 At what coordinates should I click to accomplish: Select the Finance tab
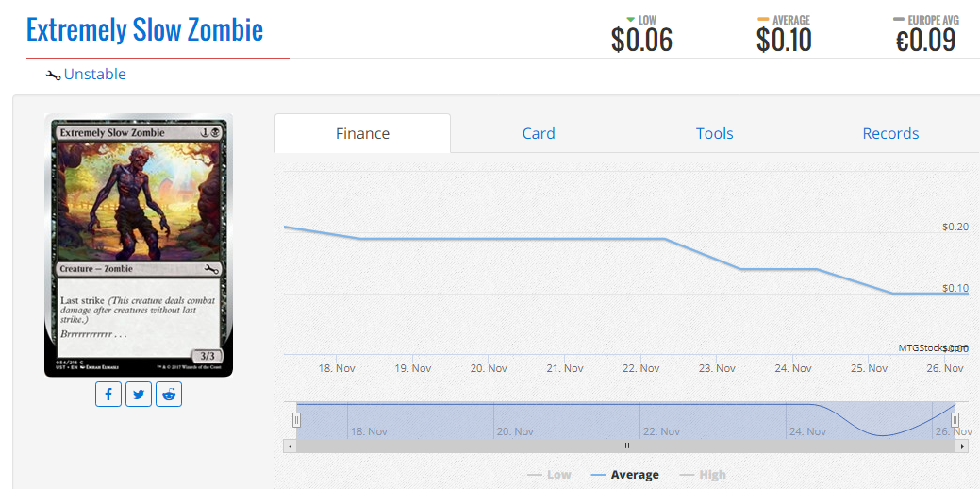click(x=362, y=133)
